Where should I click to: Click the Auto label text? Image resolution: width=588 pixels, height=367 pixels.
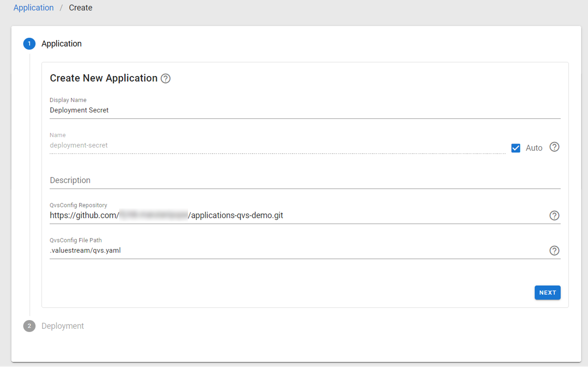pos(534,148)
